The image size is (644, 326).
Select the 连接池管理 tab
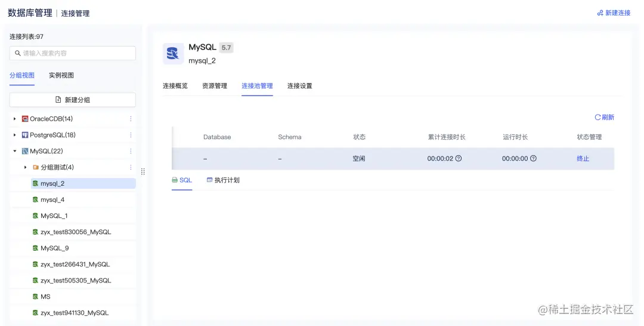tap(257, 86)
